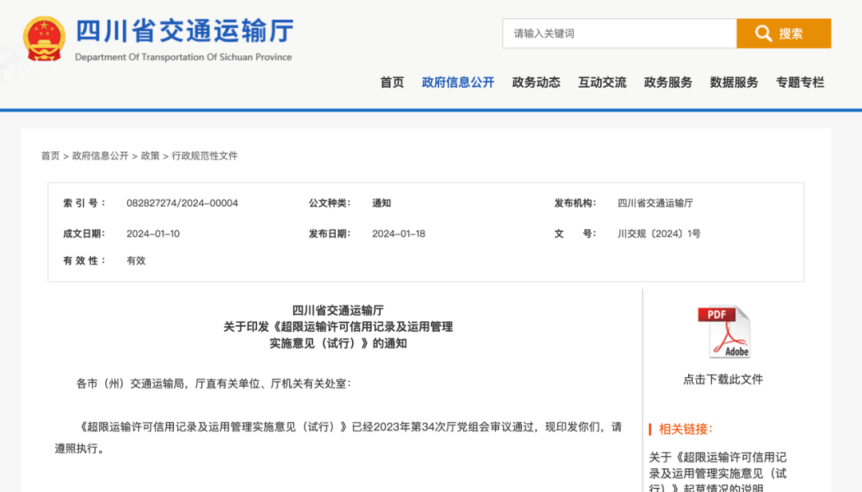Viewport: 862px width, 492px height.
Task: Click the salutation line 各市（州）交通运输局
Action: point(213,384)
